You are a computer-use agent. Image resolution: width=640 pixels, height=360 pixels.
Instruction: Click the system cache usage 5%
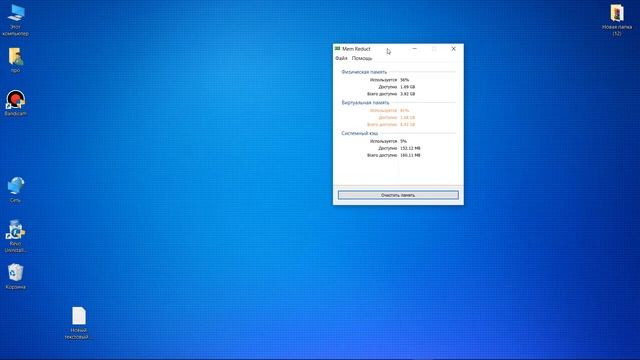click(x=403, y=141)
